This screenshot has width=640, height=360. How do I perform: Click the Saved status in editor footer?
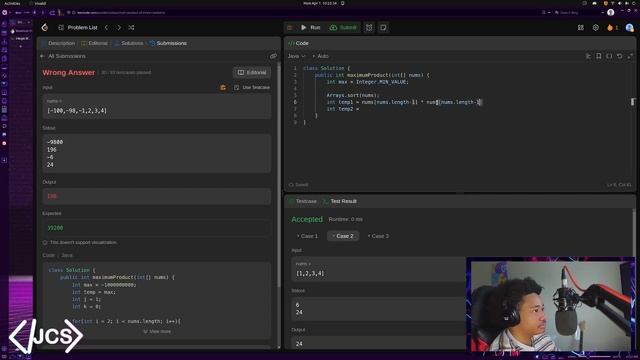(x=299, y=185)
